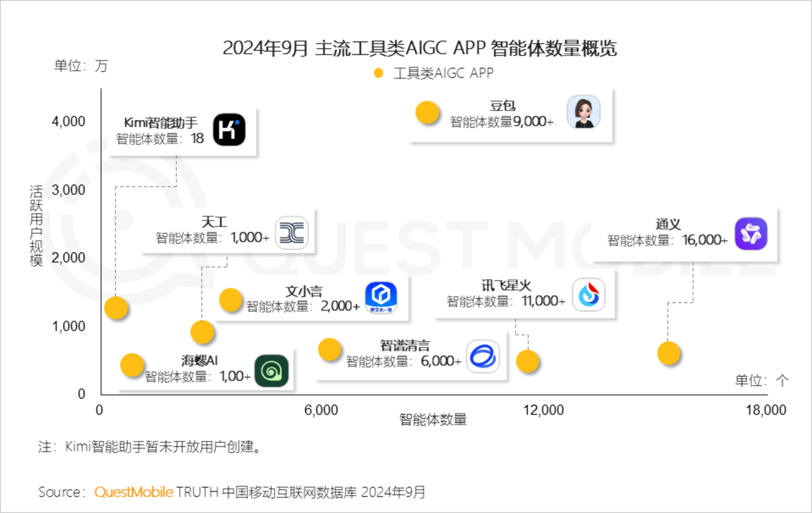Click the 活跃用户规模 y-axis label

point(36,226)
